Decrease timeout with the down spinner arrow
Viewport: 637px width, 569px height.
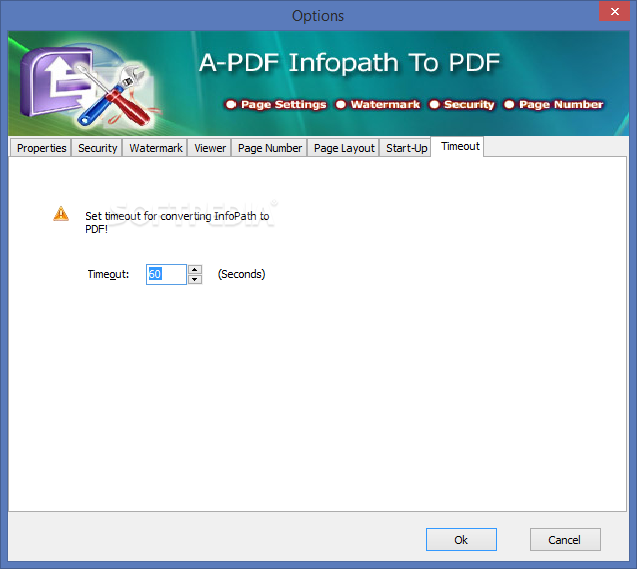[195, 279]
